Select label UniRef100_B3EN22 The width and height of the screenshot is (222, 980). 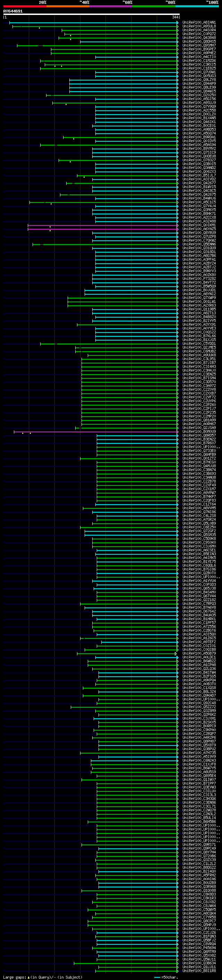pyautogui.click(x=199, y=439)
